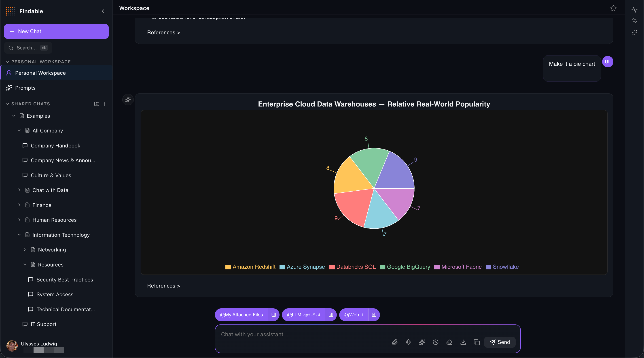Star the Workspace as favorite
The image size is (644, 358).
(613, 8)
